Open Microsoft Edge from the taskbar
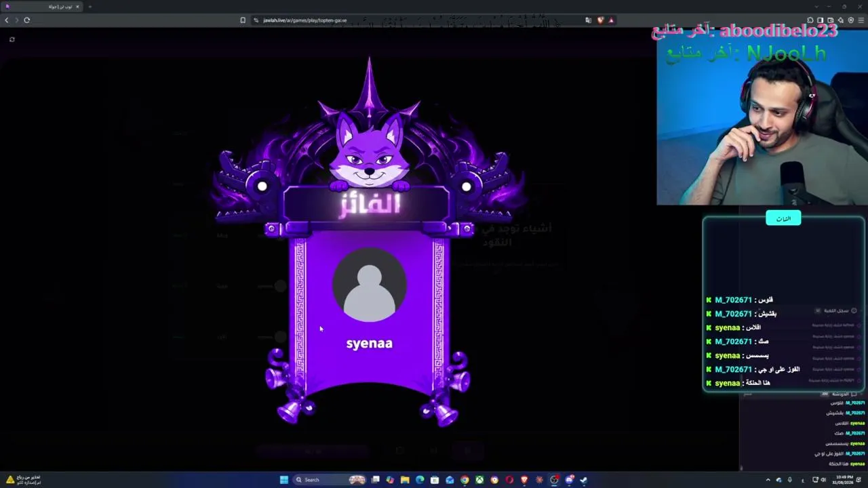868x488 pixels. point(420,480)
